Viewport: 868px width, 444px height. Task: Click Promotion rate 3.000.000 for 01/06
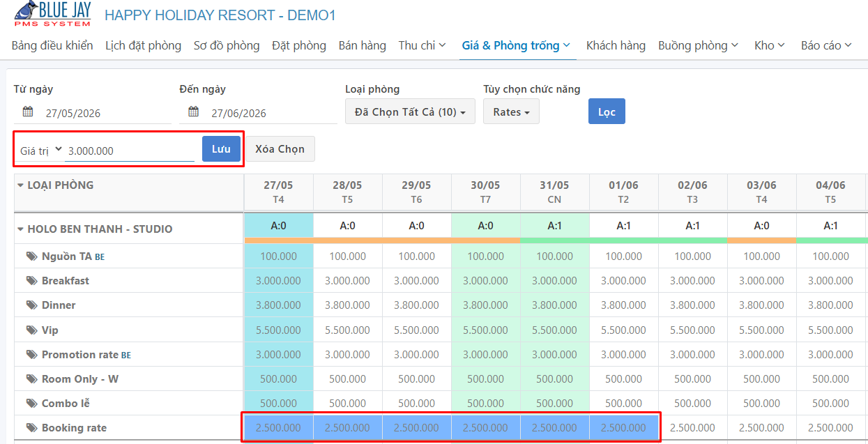coord(623,354)
